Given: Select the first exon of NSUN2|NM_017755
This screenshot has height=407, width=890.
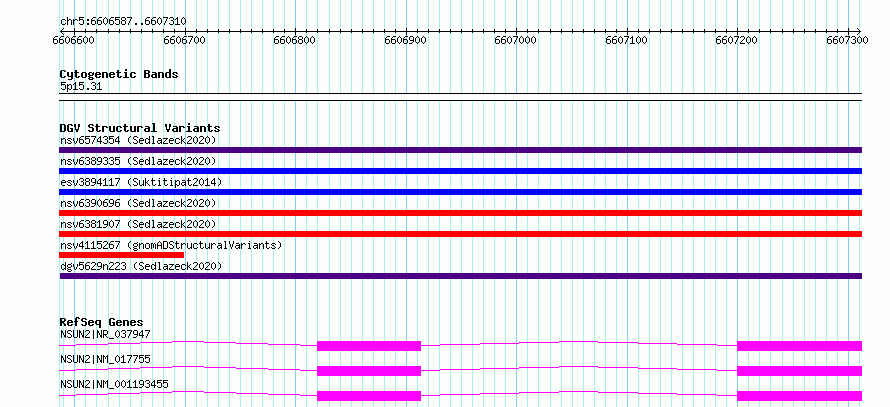Looking at the screenshot, I should pos(369,371).
